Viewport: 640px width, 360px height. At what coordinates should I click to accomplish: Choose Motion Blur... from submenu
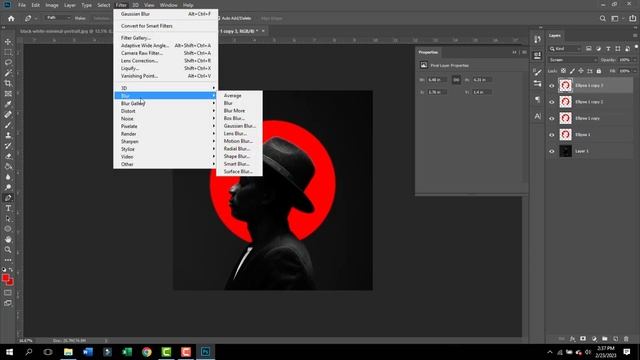point(239,141)
